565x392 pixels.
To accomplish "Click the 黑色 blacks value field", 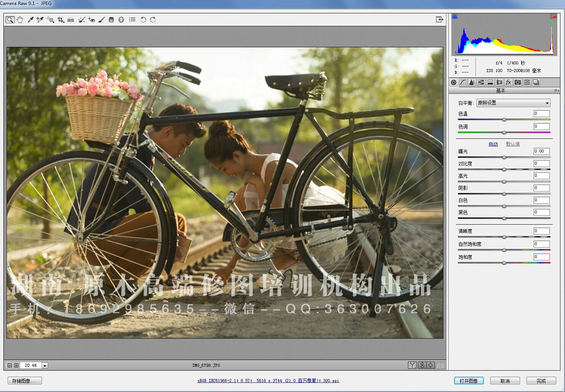I will click(x=541, y=212).
